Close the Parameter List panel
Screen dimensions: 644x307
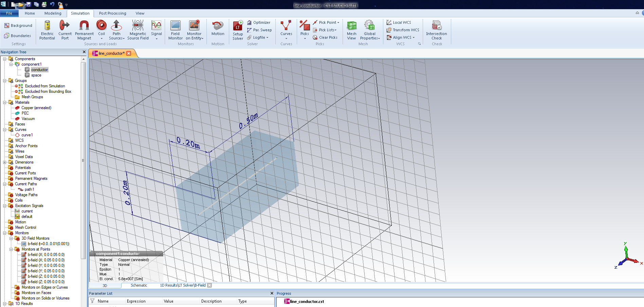[272, 293]
